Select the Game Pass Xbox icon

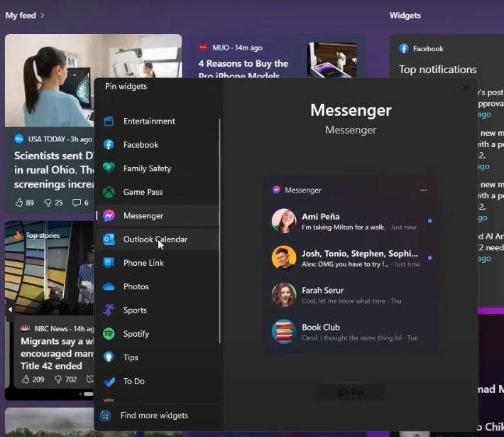pyautogui.click(x=109, y=192)
